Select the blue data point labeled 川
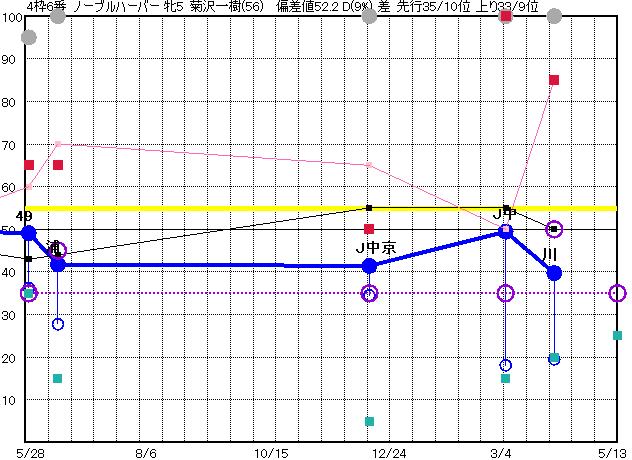The height and width of the screenshot is (460, 632). pos(554,272)
